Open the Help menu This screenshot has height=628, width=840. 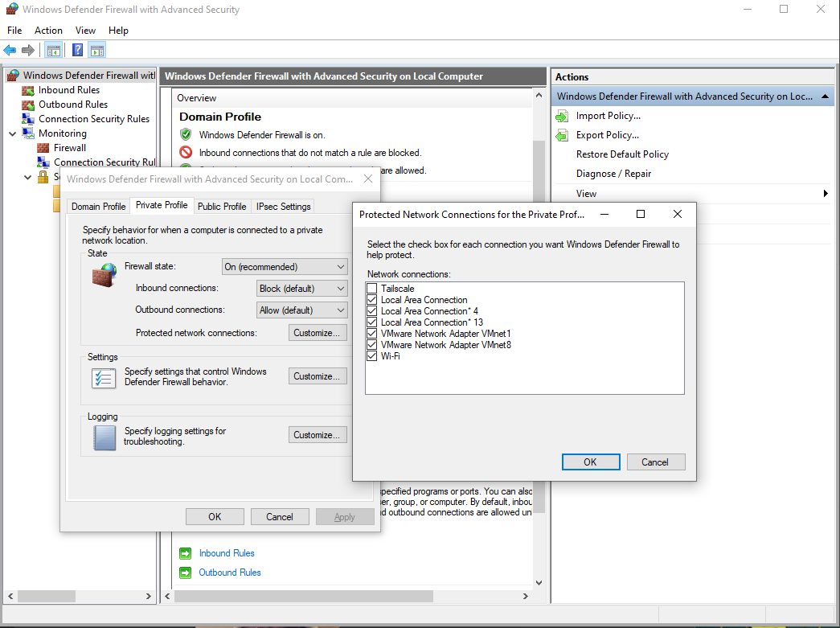(118, 31)
